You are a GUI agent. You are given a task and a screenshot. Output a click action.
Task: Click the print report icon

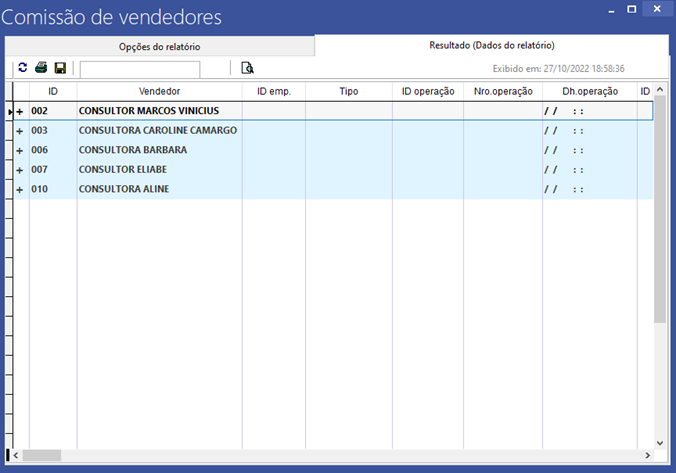[x=41, y=68]
